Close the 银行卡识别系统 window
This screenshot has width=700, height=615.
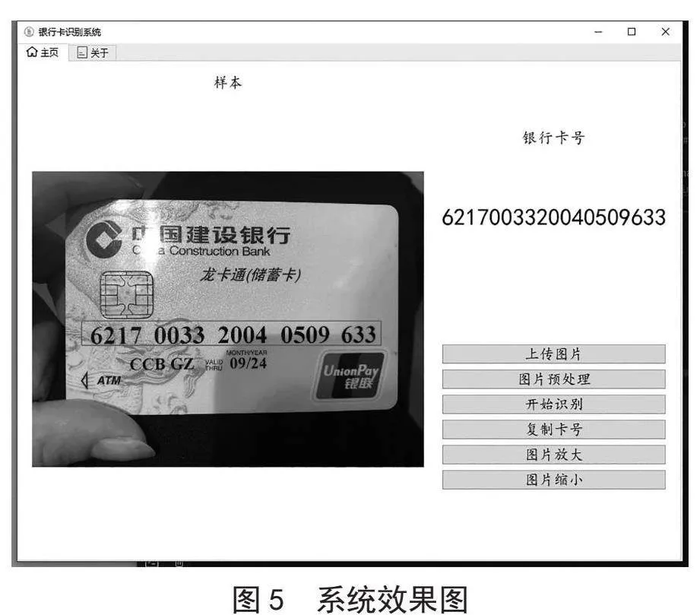pyautogui.click(x=665, y=32)
